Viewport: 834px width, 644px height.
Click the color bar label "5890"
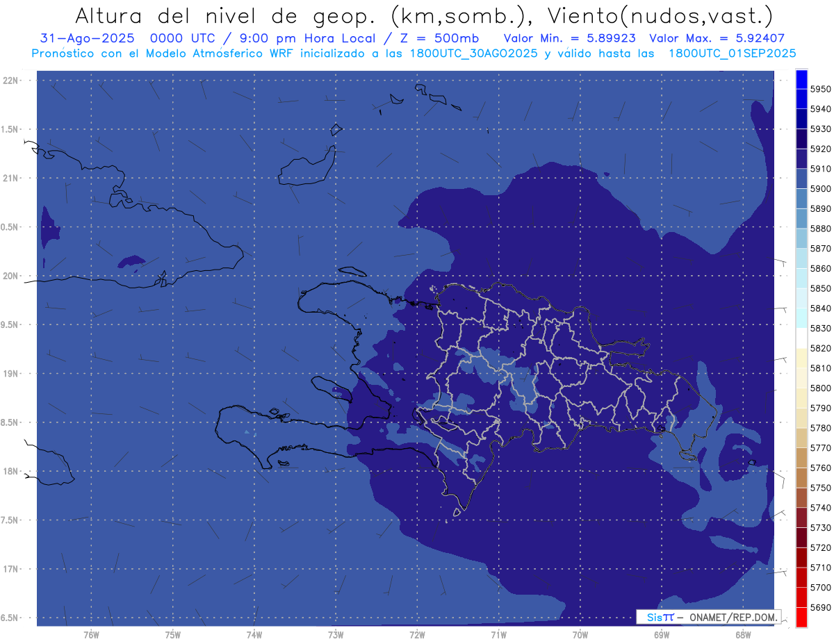pos(820,208)
